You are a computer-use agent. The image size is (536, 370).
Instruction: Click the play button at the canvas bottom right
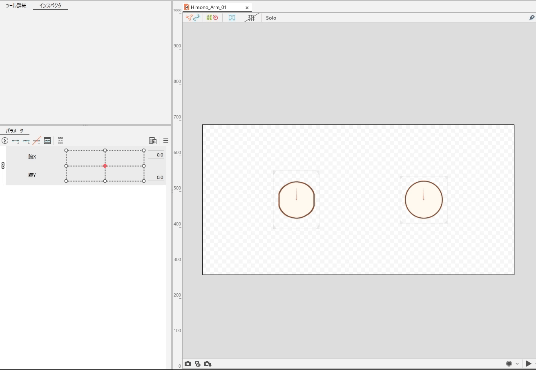[528, 363]
